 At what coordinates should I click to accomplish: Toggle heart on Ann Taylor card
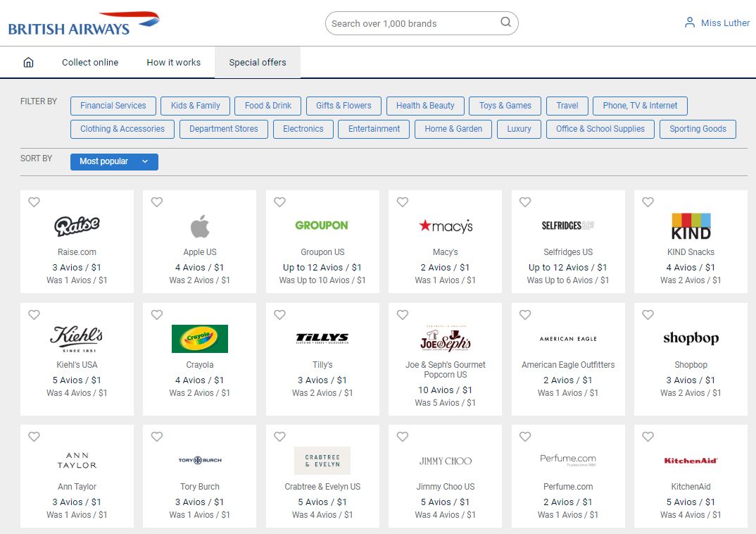click(34, 437)
